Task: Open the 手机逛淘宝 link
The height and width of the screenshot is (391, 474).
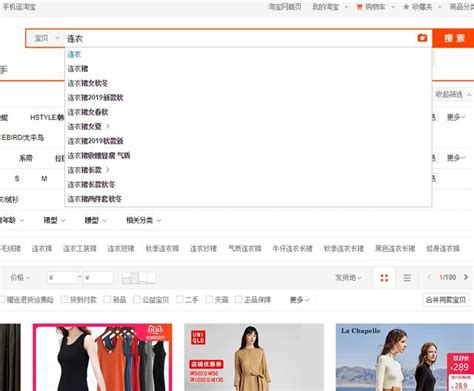Action: pos(19,7)
